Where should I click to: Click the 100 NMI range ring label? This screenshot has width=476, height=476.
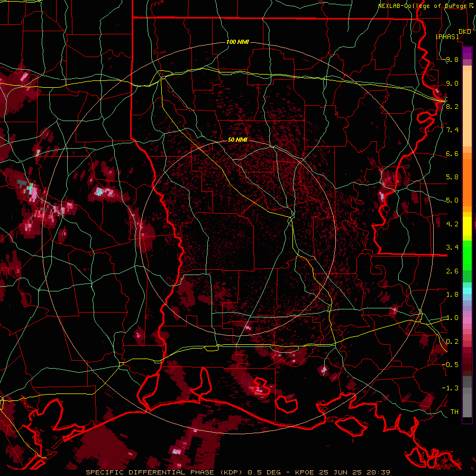click(x=237, y=42)
